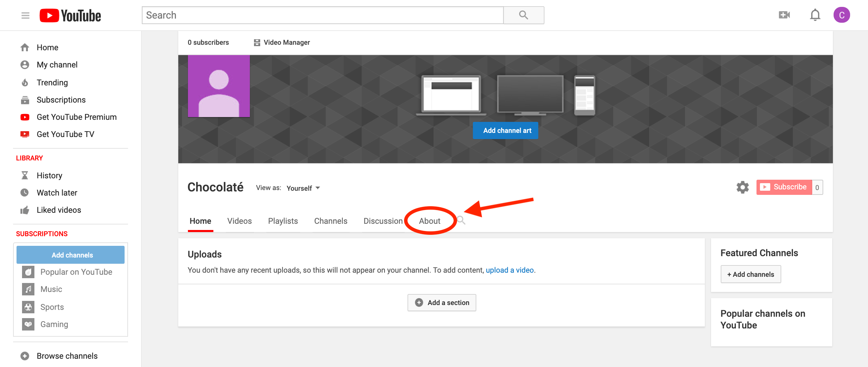
Task: Click the Sports soccer ball icon
Action: [x=28, y=307]
